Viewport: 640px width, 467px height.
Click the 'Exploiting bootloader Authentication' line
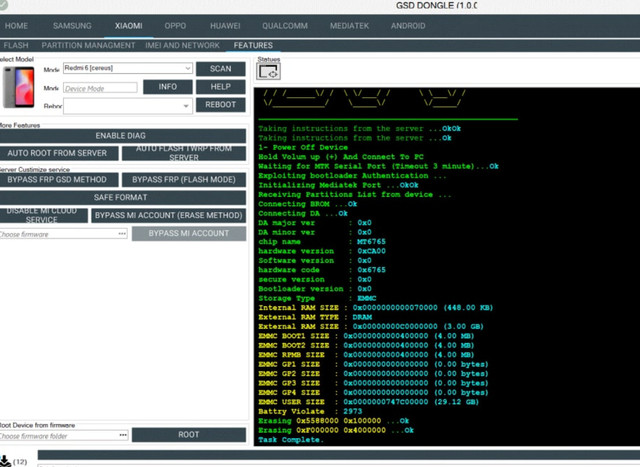352,176
